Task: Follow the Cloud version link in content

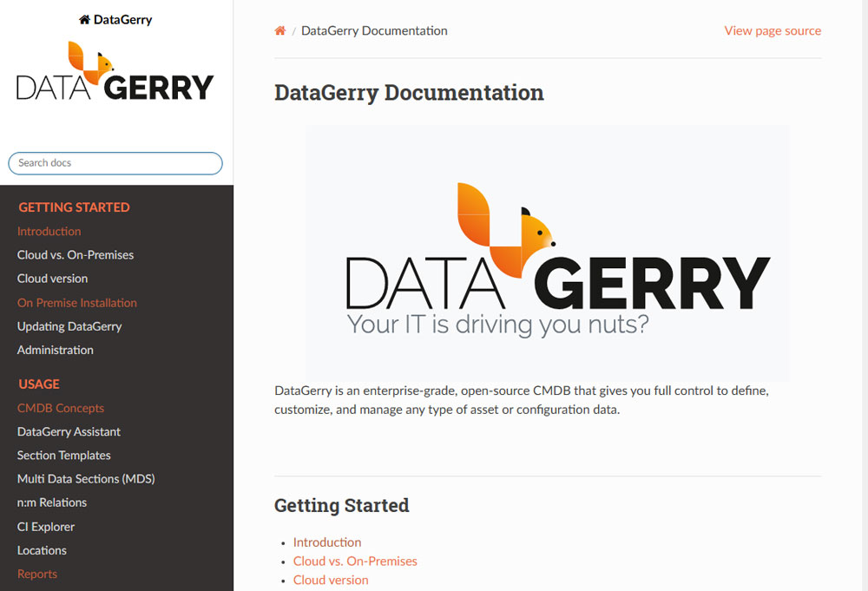Action: coord(331,580)
